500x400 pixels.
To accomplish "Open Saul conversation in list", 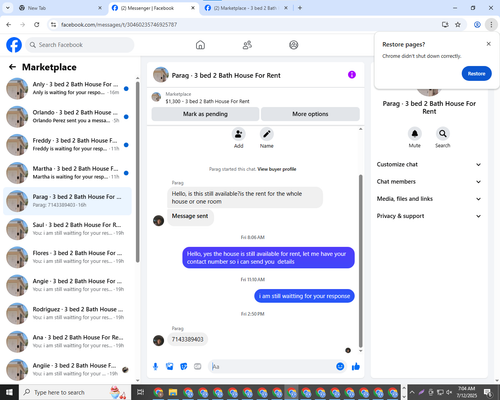I will 68,229.
